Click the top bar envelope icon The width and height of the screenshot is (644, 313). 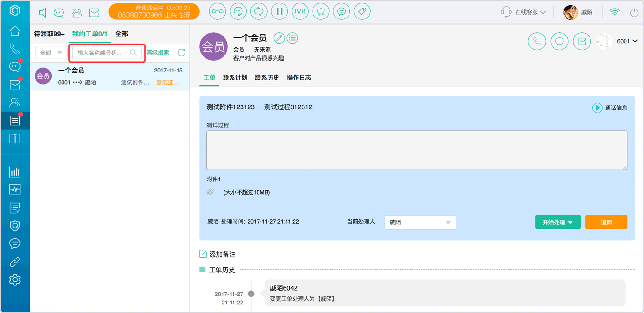click(x=94, y=13)
